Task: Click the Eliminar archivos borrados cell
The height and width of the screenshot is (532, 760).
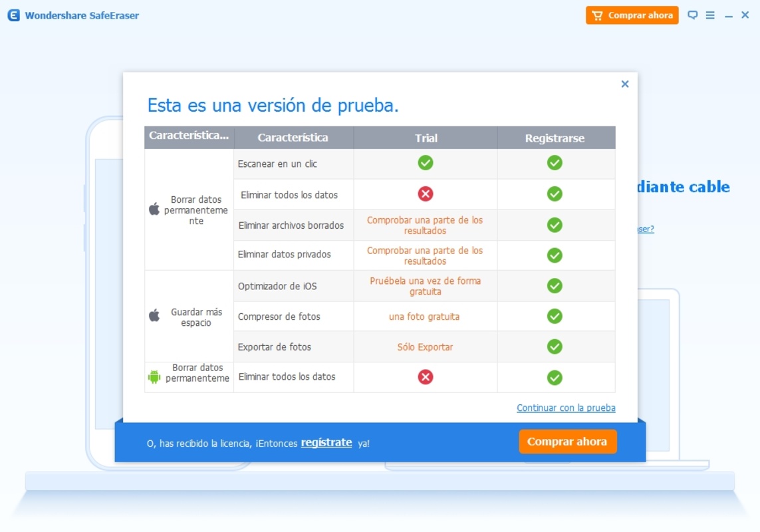Action: click(x=293, y=225)
